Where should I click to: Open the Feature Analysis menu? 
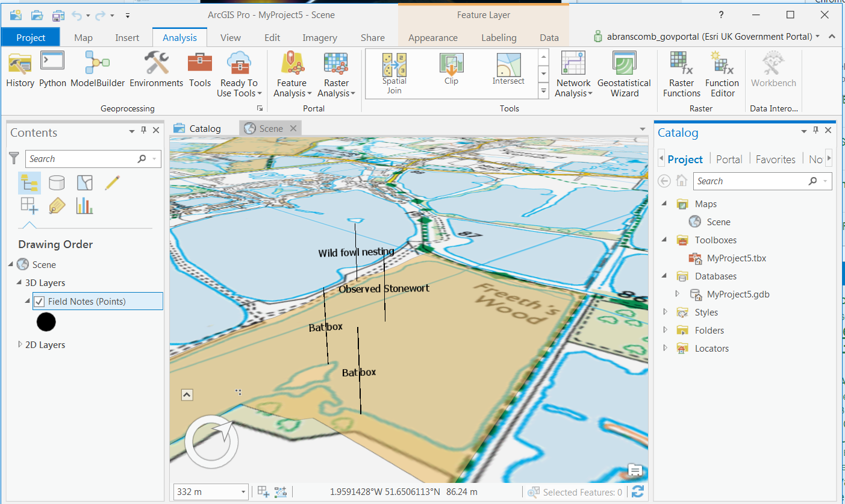tap(292, 75)
